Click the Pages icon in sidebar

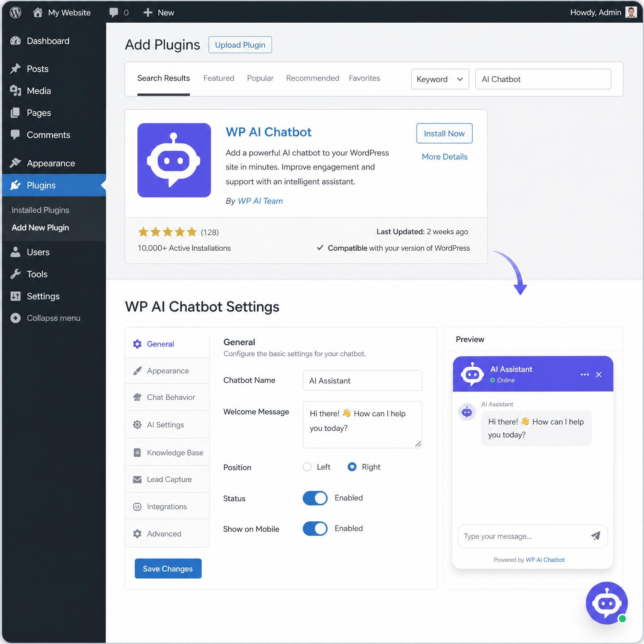click(15, 113)
